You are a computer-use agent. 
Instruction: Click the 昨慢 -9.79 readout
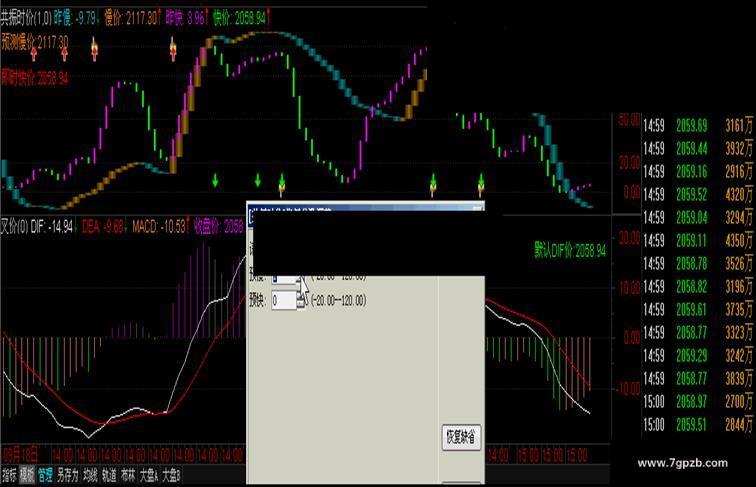75,18
